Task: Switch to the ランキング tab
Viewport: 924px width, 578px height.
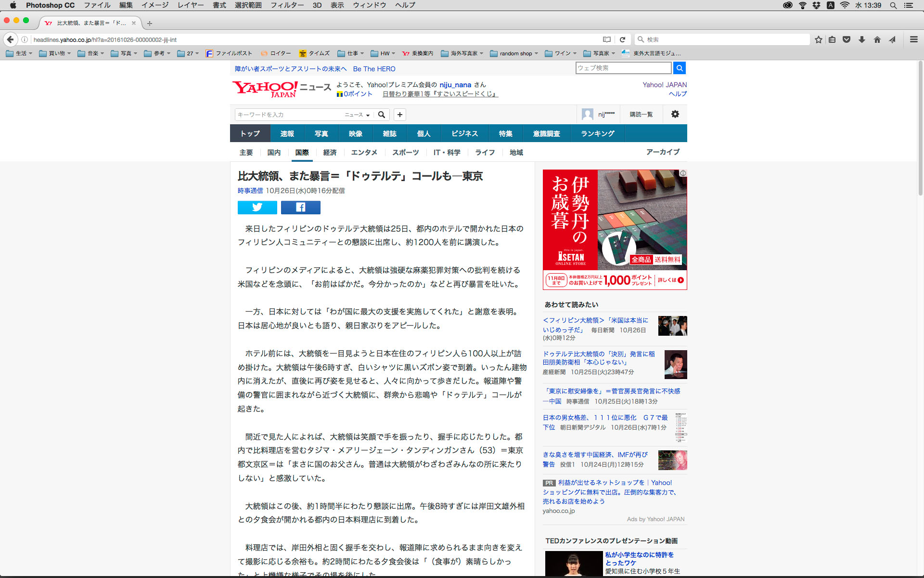Action: [597, 133]
